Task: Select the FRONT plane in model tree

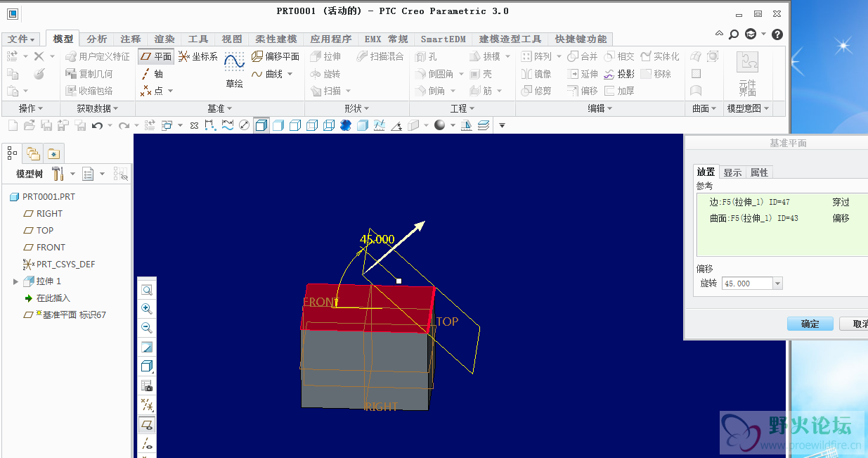Action: point(44,248)
